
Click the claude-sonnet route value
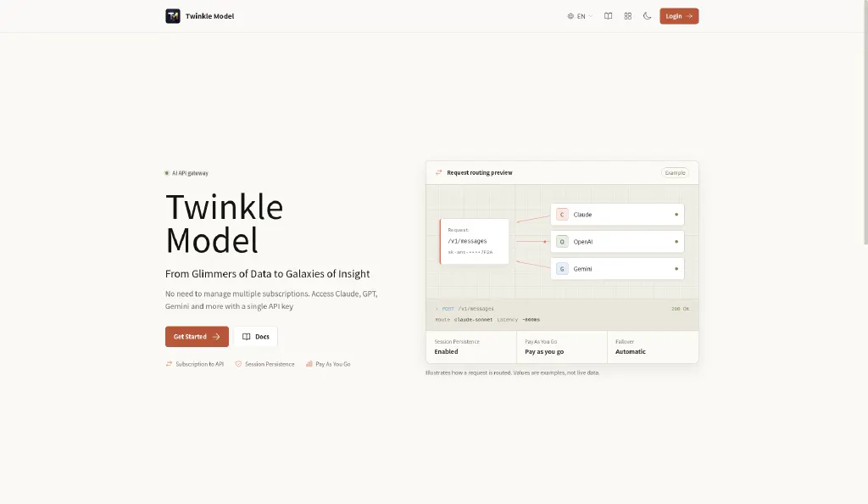pyautogui.click(x=473, y=320)
